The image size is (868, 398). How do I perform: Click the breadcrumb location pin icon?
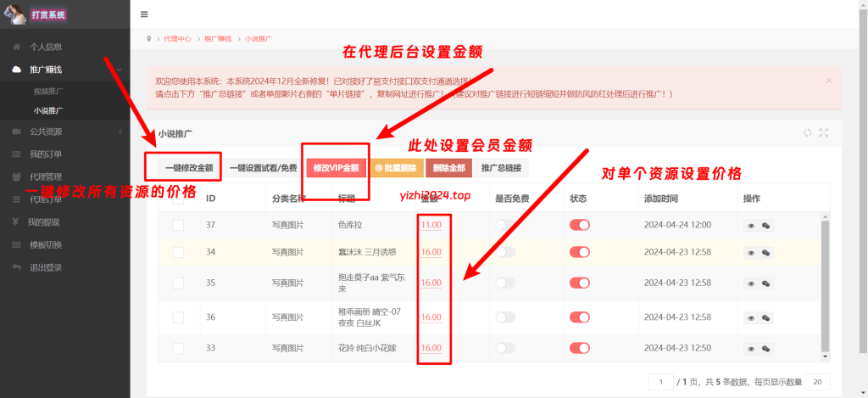pos(148,39)
